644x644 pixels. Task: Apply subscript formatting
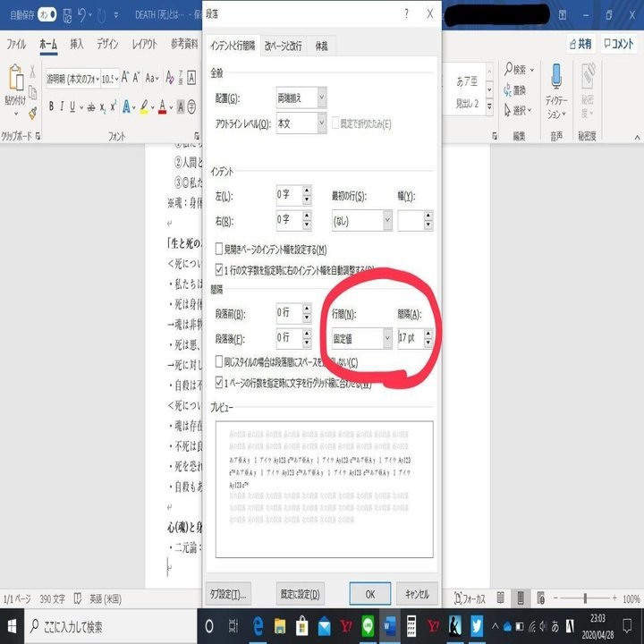102,107
